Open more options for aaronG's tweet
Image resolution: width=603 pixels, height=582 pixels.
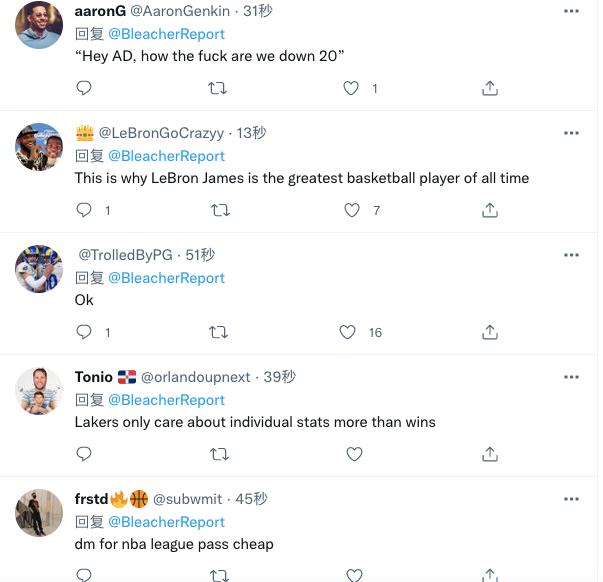tap(571, 11)
